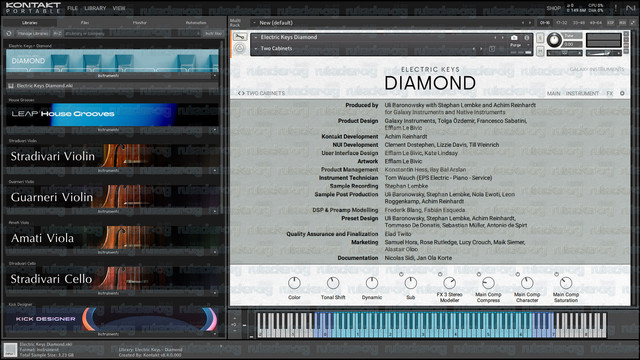Toggle the Mute button on instrument header

pyautogui.click(x=540, y=51)
